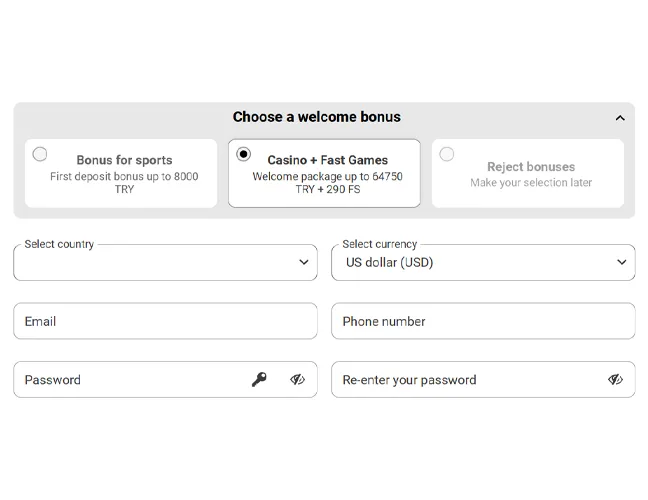Select the Casino + Fast Games radio button
The image size is (648, 500).
[244, 154]
